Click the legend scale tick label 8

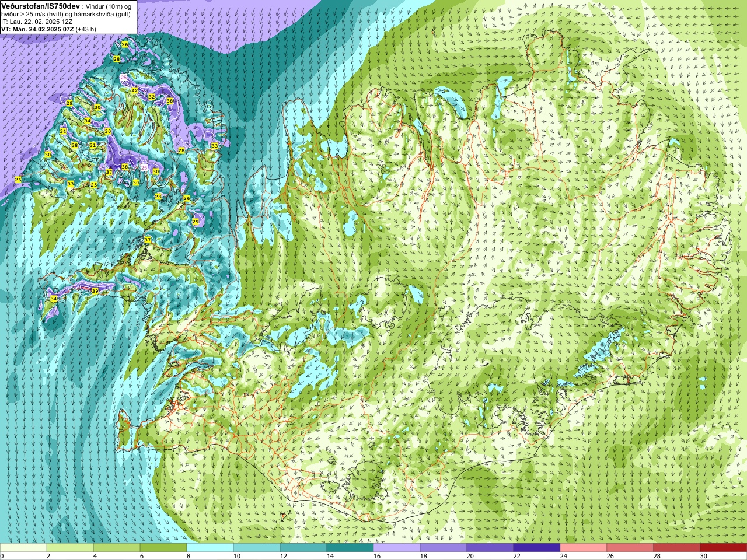tap(190, 556)
